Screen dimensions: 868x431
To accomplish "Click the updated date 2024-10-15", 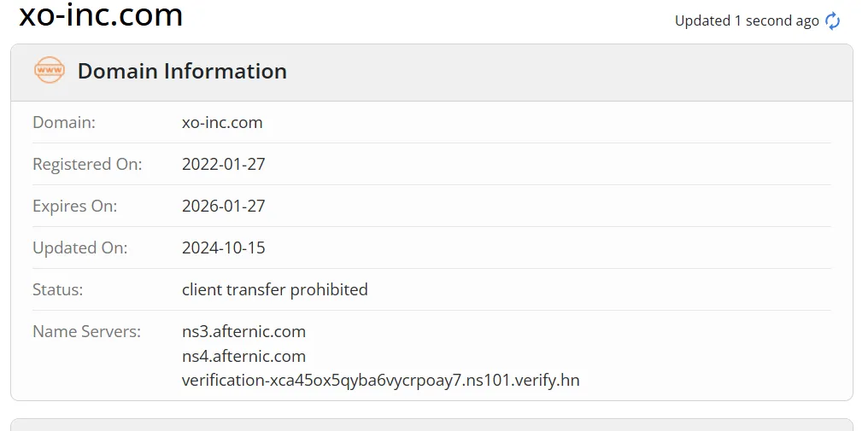I will (x=224, y=248).
